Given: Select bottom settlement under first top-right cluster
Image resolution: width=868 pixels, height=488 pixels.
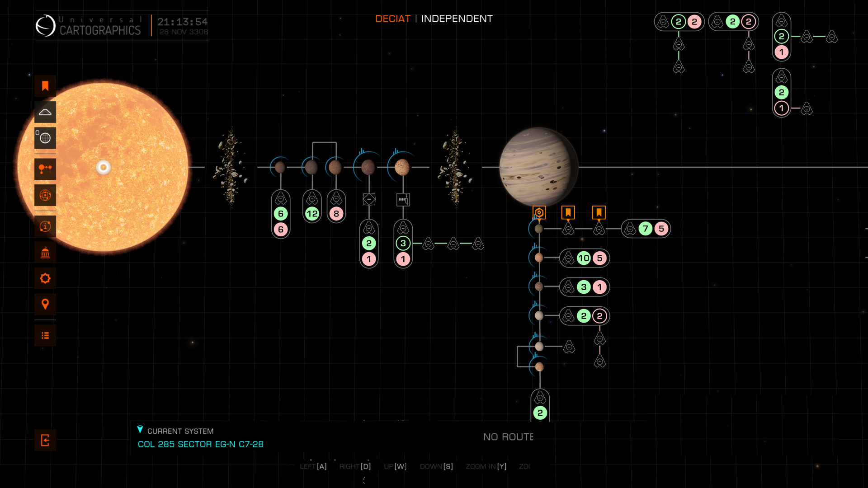Looking at the screenshot, I should (x=679, y=67).
